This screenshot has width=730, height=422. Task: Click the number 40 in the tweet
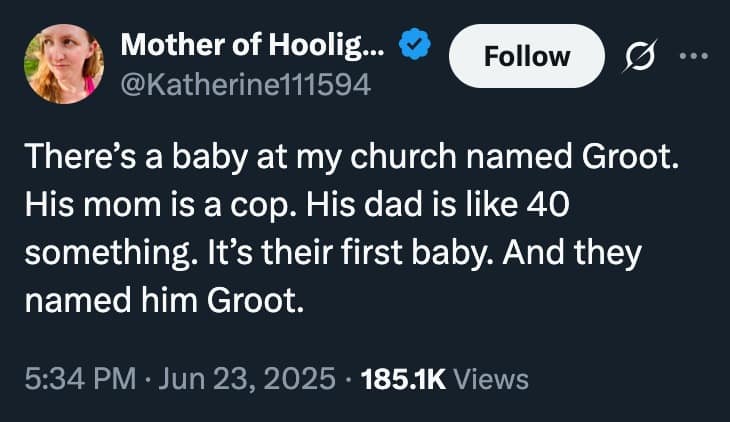click(x=545, y=205)
